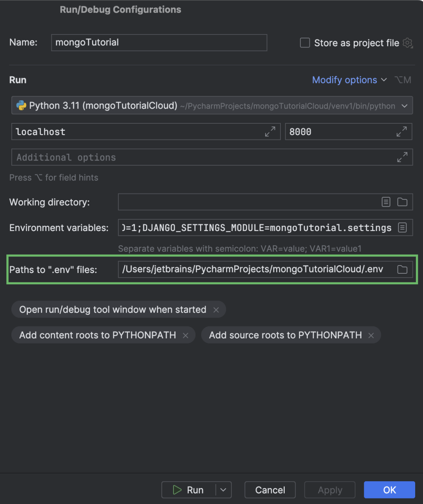Browse for .env files folder icon
The width and height of the screenshot is (423, 504).
point(402,269)
